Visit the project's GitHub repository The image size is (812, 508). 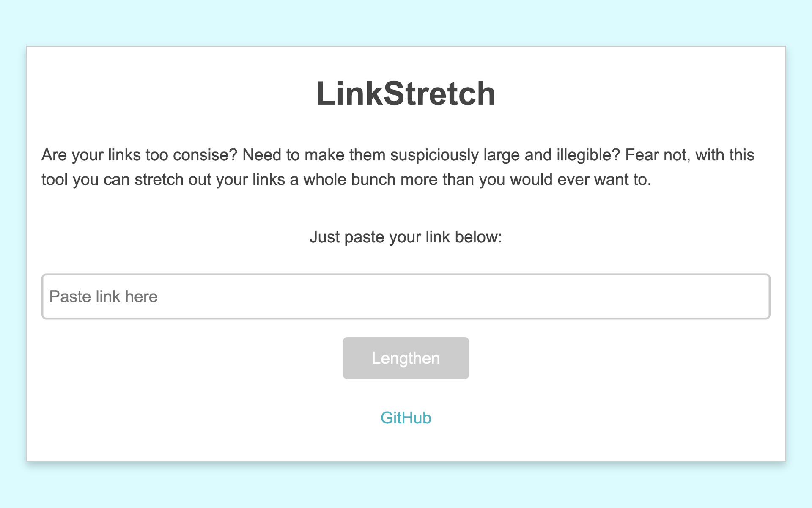[405, 418]
